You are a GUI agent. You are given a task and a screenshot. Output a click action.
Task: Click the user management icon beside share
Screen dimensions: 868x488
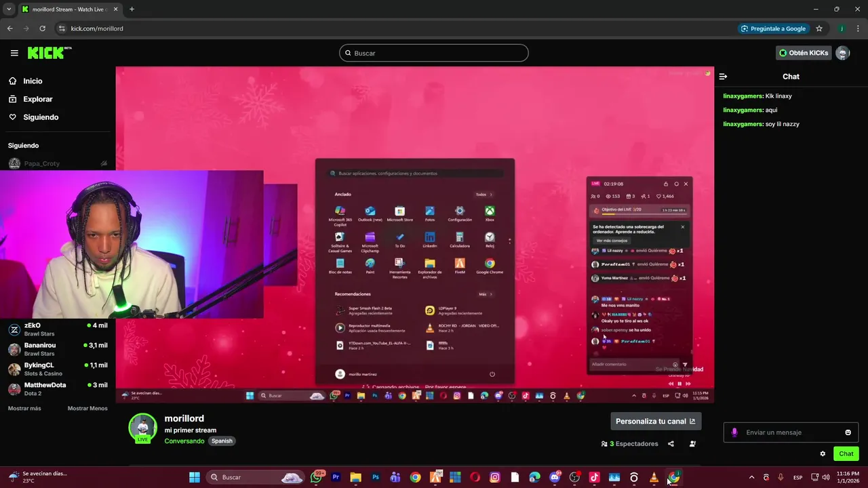(x=692, y=444)
